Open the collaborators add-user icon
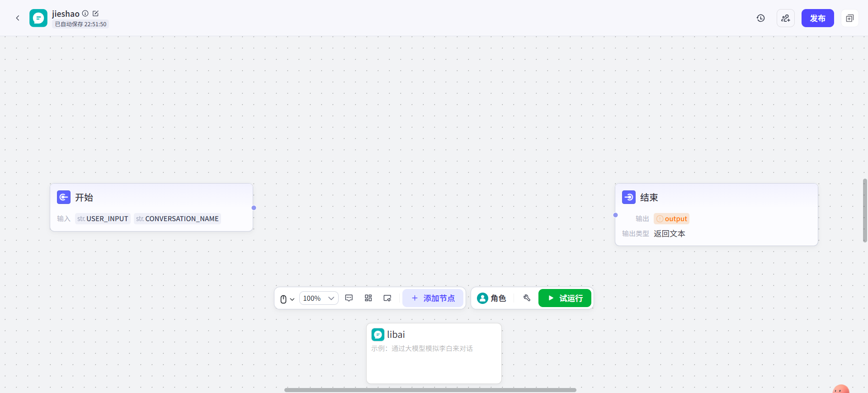Viewport: 868px width, 393px height. click(x=786, y=18)
